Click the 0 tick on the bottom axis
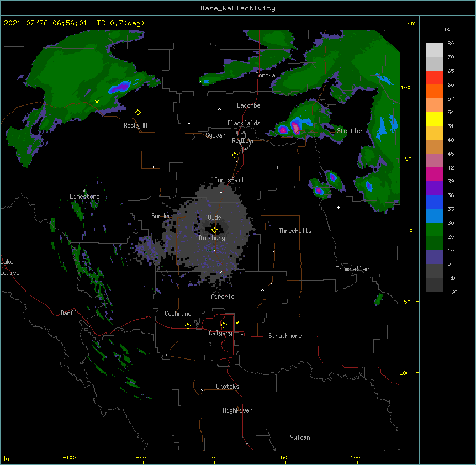The width and height of the screenshot is (476, 465). click(213, 457)
